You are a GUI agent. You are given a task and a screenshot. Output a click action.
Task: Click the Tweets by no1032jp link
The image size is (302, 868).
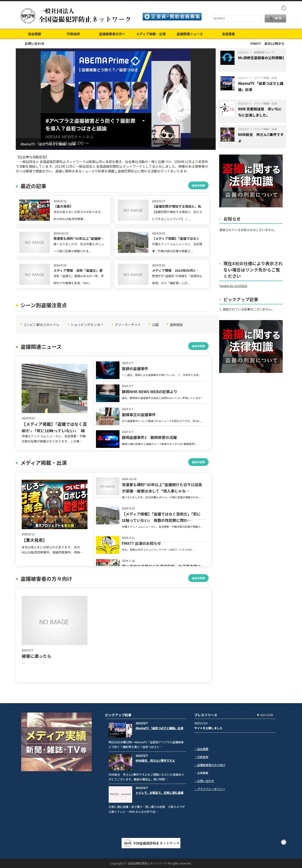coord(233,286)
